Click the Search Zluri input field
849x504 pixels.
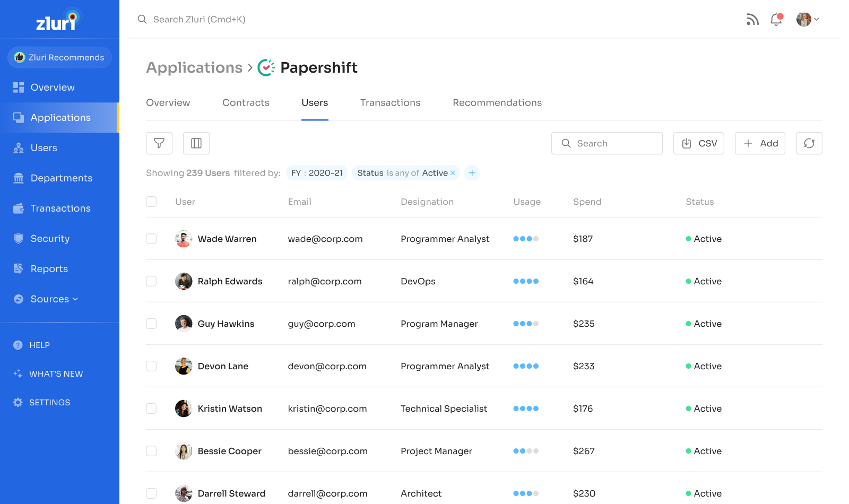(199, 20)
